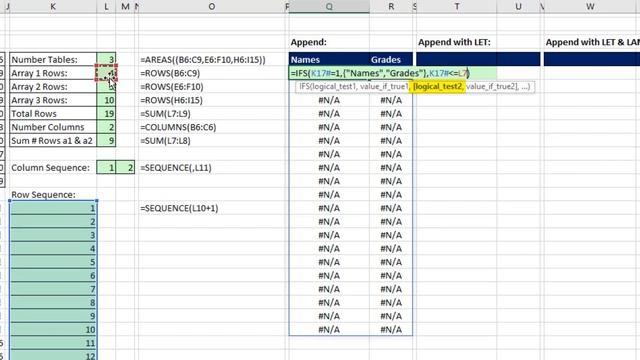The width and height of the screenshot is (640, 360).
Task: Click the 'Number Tables:' label cell
Action: 53,60
